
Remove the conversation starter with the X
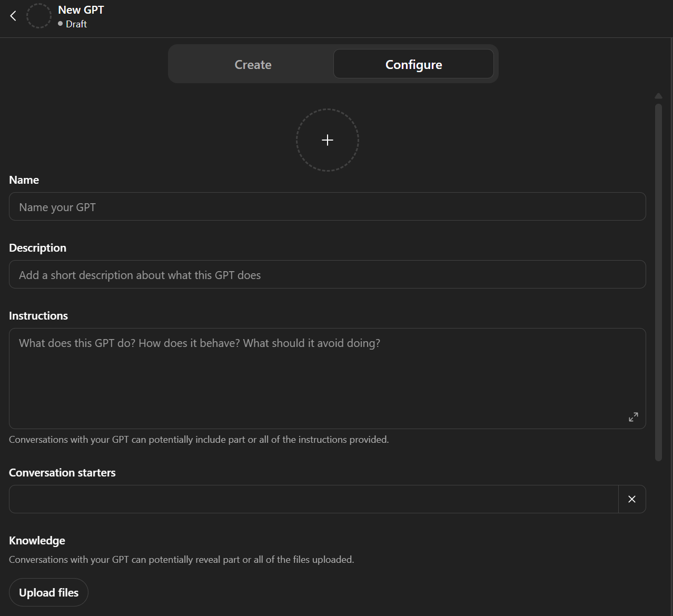point(632,499)
